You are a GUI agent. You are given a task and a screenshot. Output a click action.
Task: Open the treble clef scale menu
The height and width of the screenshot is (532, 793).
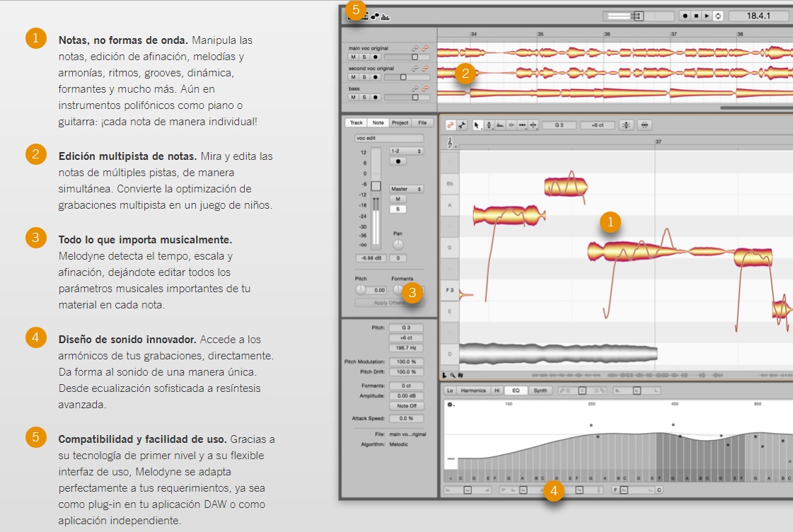tap(450, 144)
